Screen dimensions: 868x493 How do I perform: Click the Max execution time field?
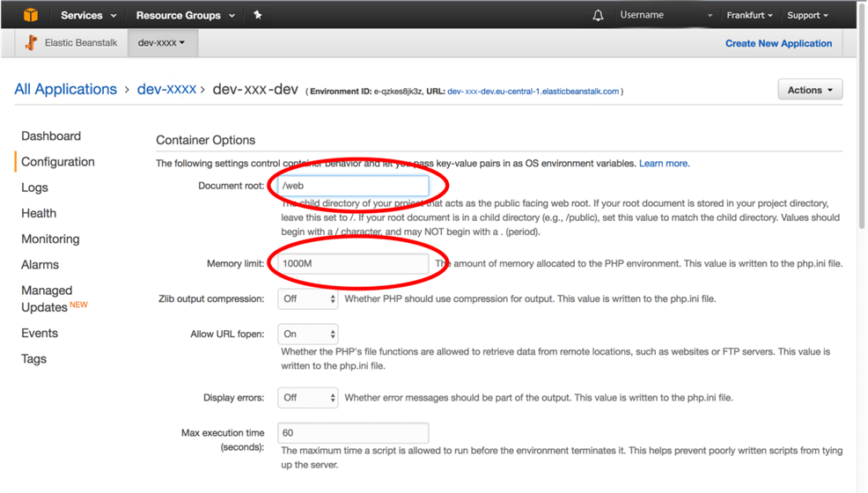353,433
